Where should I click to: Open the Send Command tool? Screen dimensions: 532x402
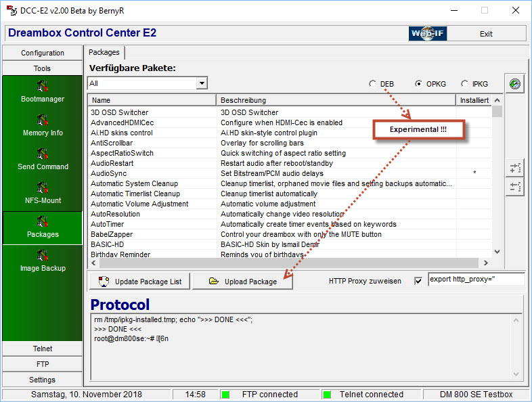[x=42, y=160]
